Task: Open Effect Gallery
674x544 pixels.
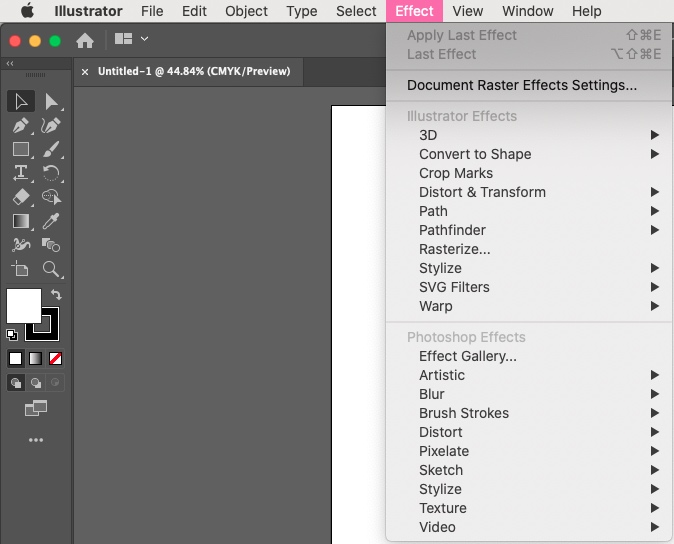Action: click(529, 356)
